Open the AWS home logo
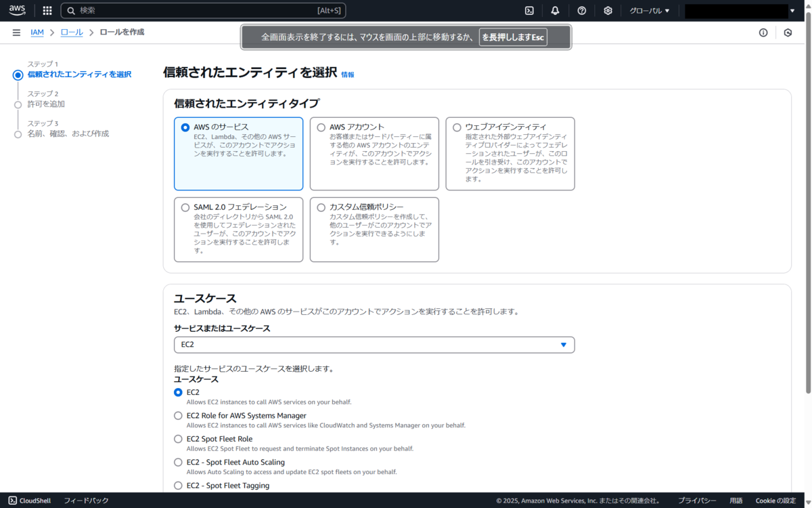This screenshot has height=508, width=812. click(x=18, y=10)
